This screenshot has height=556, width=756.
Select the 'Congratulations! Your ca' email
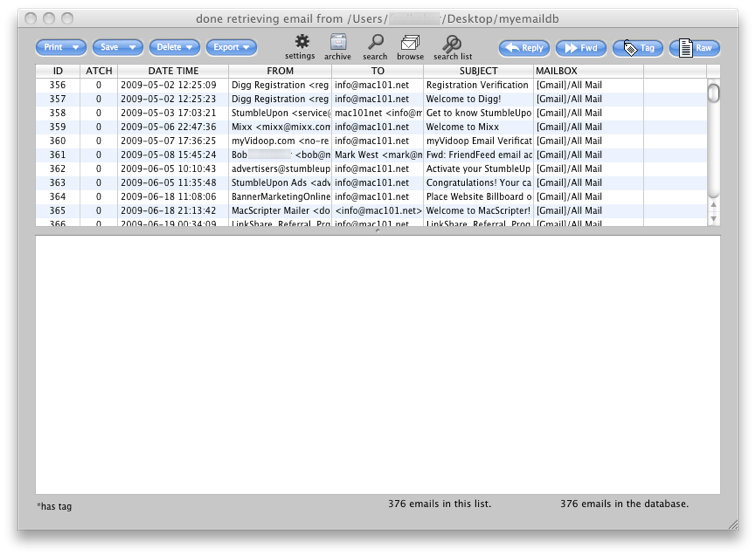371,183
